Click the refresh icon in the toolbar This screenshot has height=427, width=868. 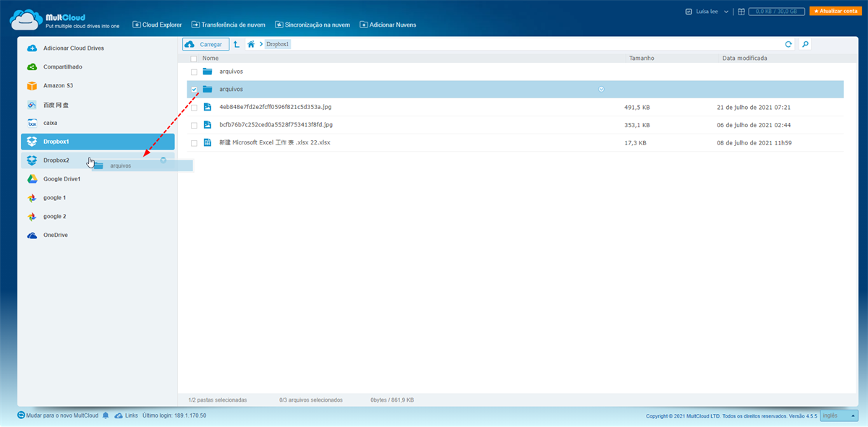click(788, 44)
